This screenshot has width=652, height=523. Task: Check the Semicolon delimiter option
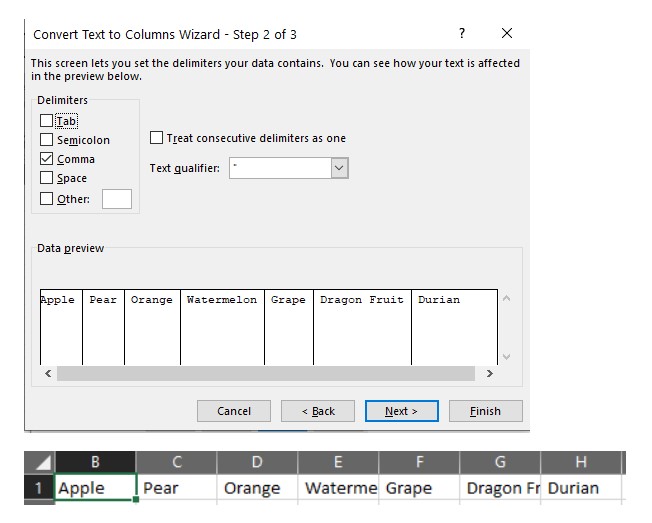[x=47, y=140]
